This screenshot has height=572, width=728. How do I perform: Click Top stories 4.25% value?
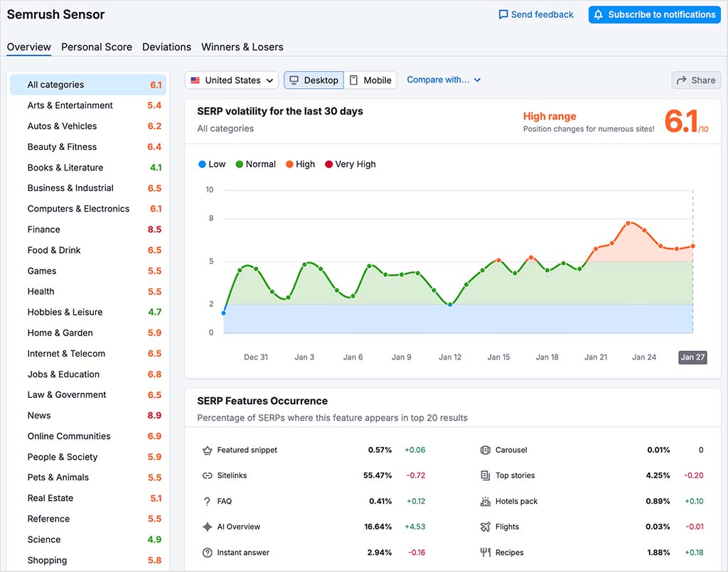[658, 475]
